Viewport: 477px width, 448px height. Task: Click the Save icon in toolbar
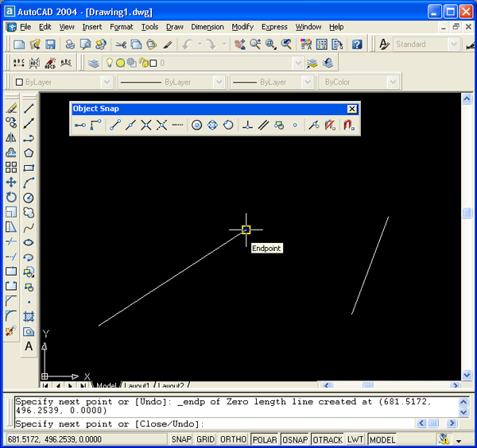click(50, 44)
